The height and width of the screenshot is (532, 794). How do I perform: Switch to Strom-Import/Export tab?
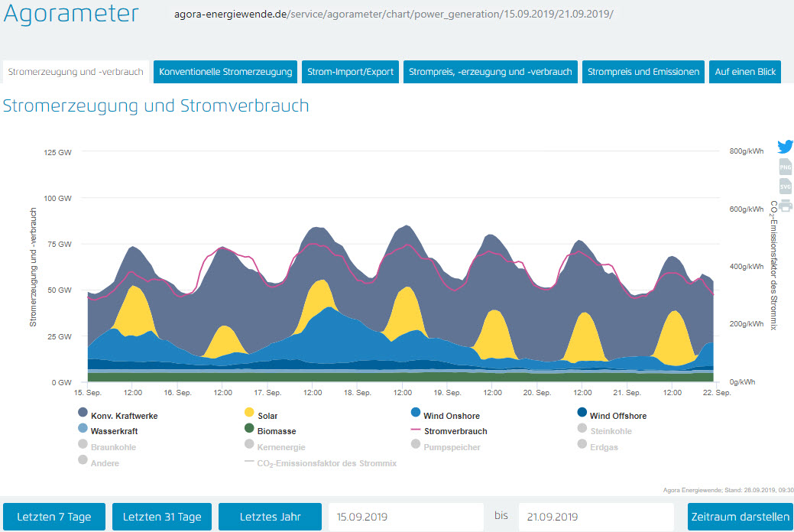(350, 72)
